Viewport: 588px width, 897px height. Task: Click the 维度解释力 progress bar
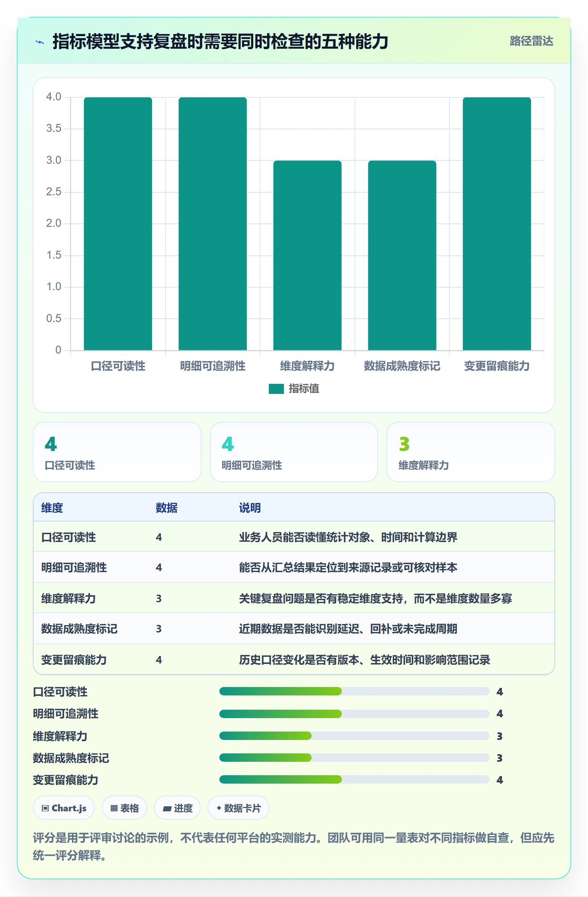[x=354, y=736]
